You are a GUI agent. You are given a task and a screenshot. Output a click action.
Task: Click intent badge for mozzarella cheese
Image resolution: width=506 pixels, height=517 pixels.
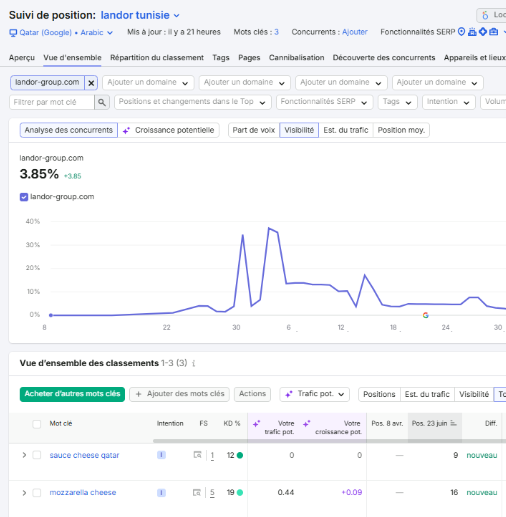[x=161, y=493]
